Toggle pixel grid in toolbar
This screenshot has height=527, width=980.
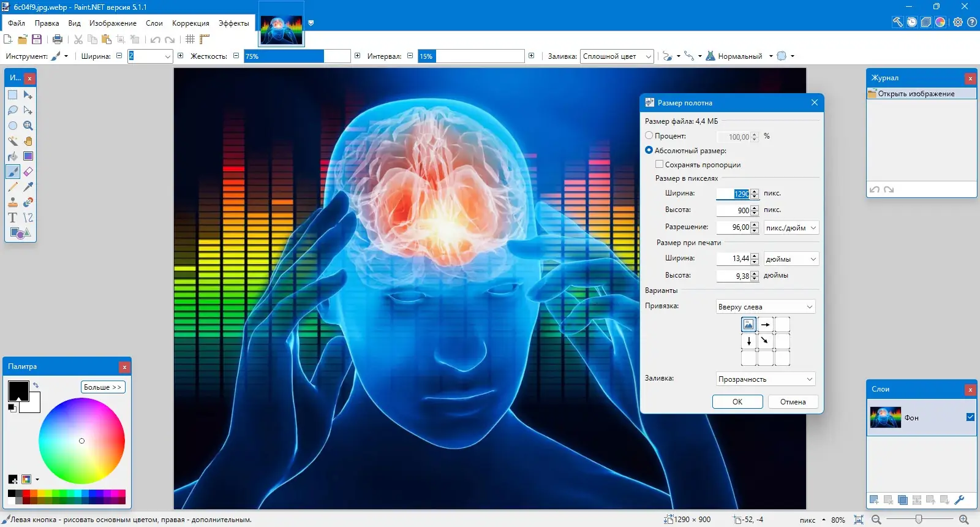click(x=190, y=39)
